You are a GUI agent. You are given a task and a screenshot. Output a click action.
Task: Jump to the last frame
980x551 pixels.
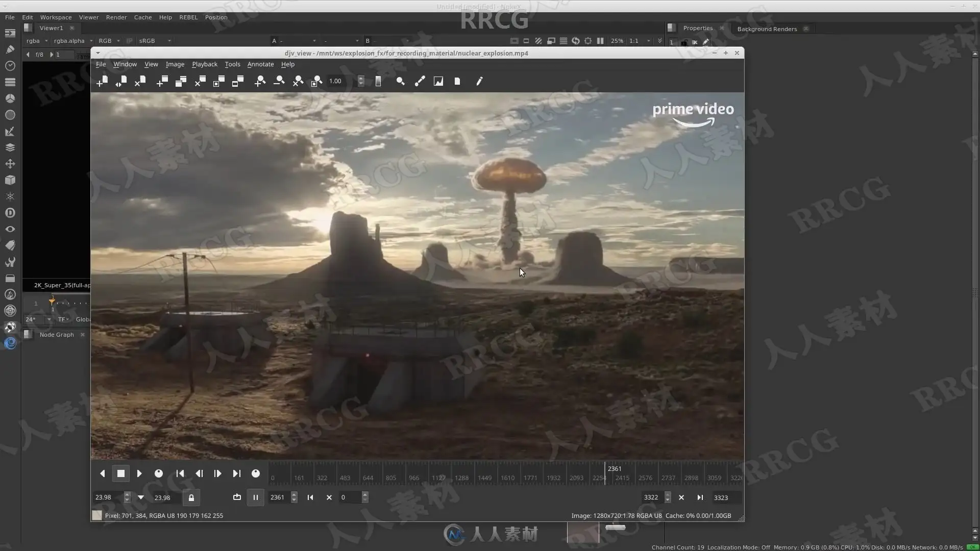click(x=237, y=473)
